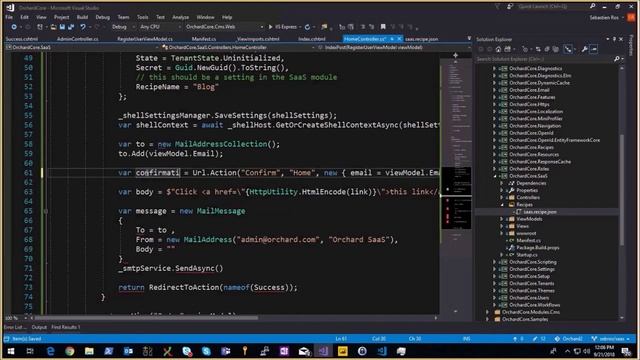Click the split editor icon above scrollbar
Image resolution: width=640 pixels, height=360 pixels.
coord(456,55)
